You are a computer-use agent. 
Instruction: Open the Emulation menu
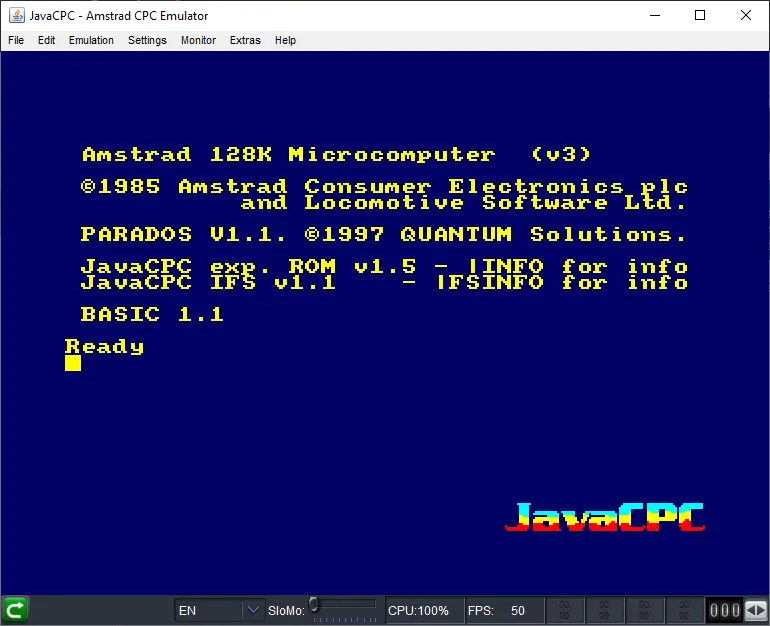(x=91, y=40)
